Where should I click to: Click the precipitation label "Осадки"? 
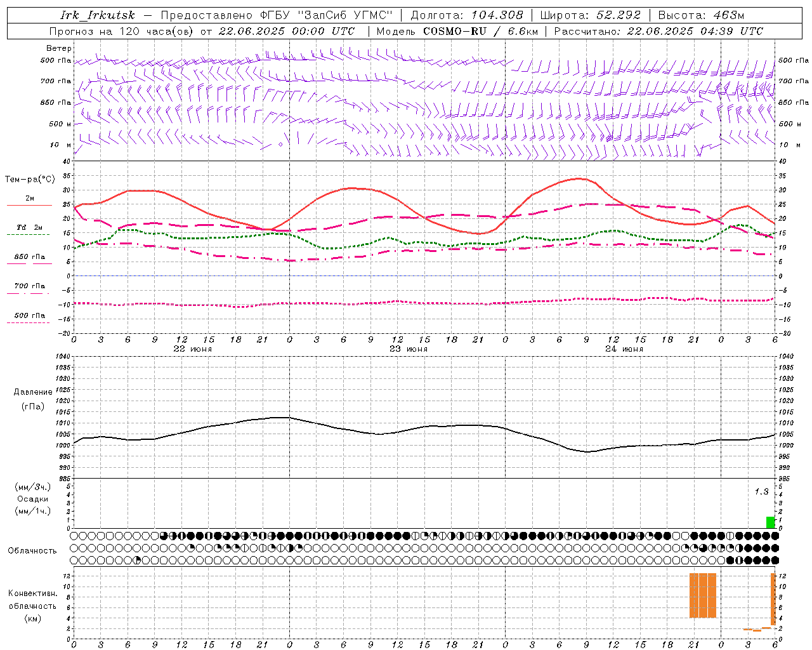pos(32,499)
